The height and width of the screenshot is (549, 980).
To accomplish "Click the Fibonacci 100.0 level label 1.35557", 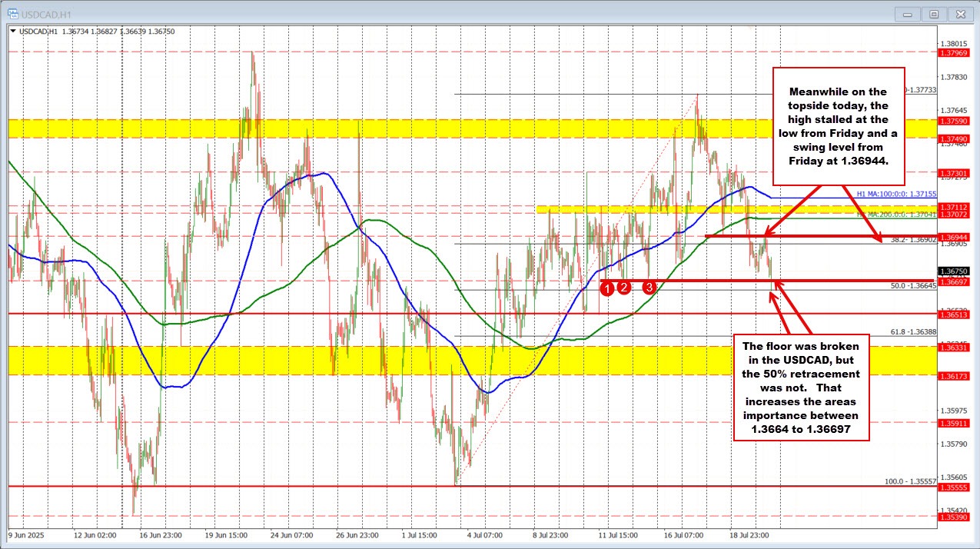I will click(x=911, y=481).
